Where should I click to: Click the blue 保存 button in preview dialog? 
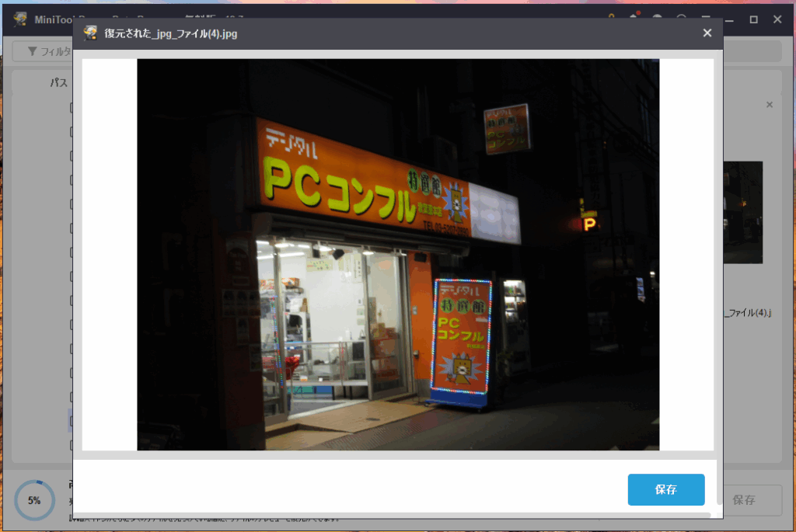[x=665, y=489]
